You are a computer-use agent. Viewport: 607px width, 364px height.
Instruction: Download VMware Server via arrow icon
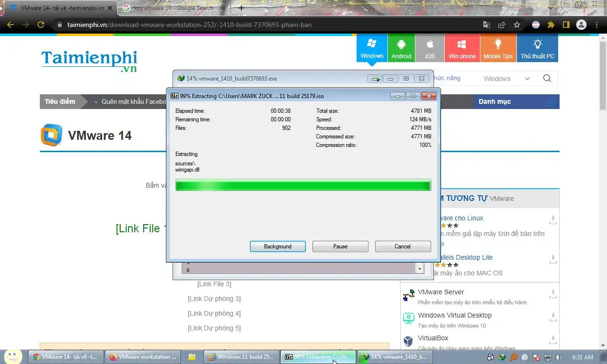(553, 294)
